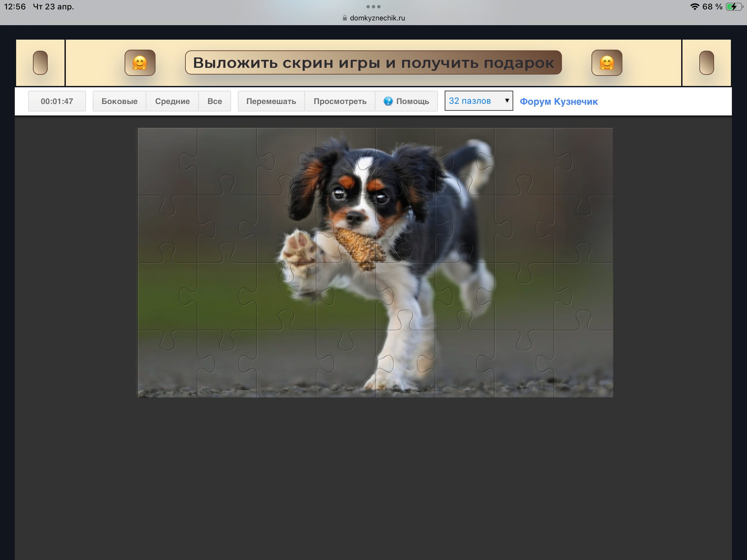This screenshot has height=560, width=747.
Task: Click the 00:01:47 timer display
Action: (x=57, y=101)
